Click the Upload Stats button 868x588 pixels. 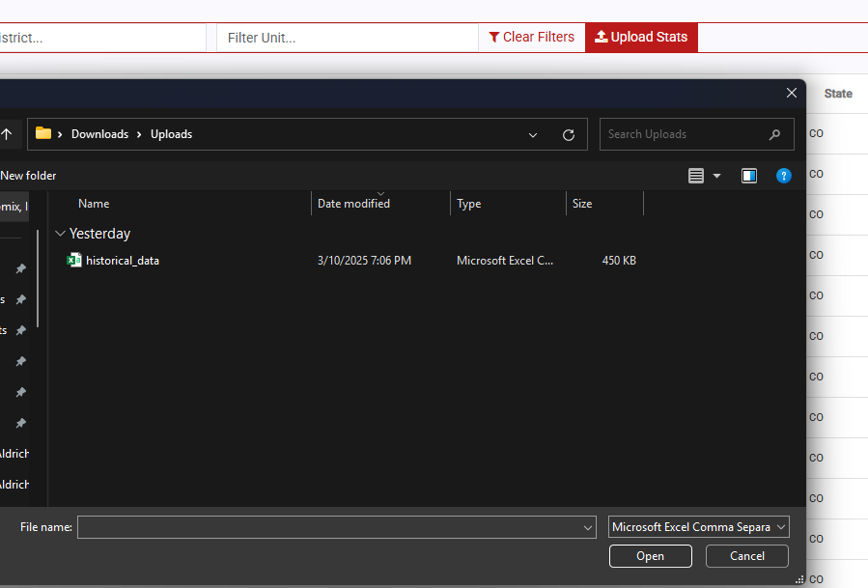pos(642,37)
